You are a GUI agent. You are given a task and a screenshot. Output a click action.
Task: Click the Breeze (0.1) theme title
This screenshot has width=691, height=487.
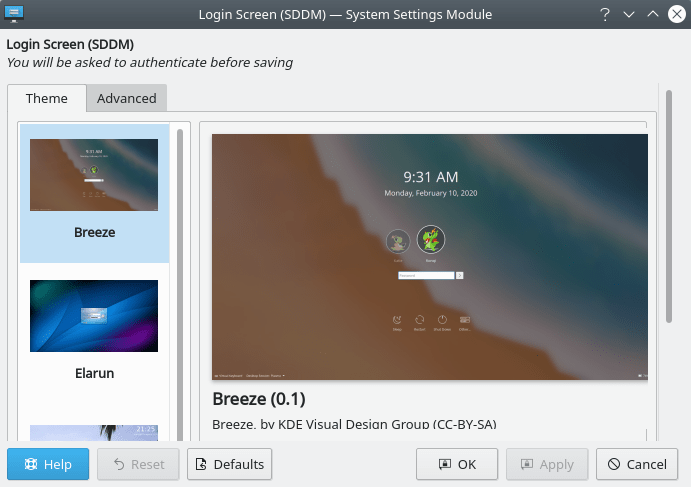[259, 399]
